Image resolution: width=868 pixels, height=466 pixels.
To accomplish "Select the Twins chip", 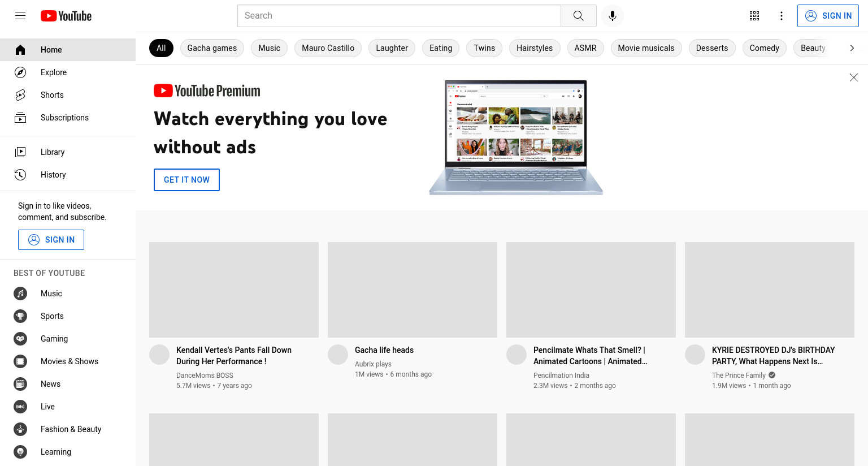I will tap(484, 48).
